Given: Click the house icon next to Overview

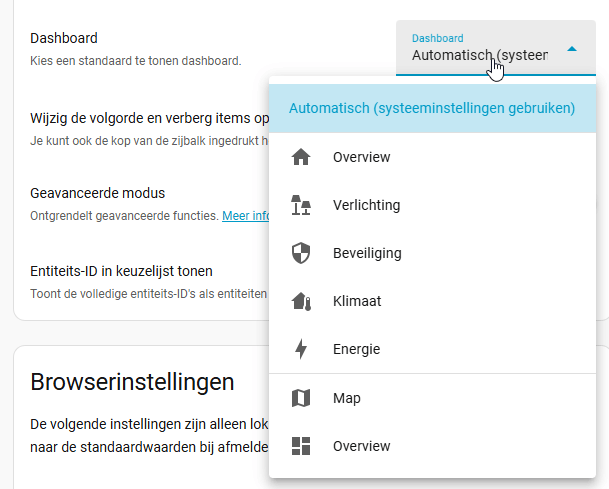Looking at the screenshot, I should click(x=301, y=157).
